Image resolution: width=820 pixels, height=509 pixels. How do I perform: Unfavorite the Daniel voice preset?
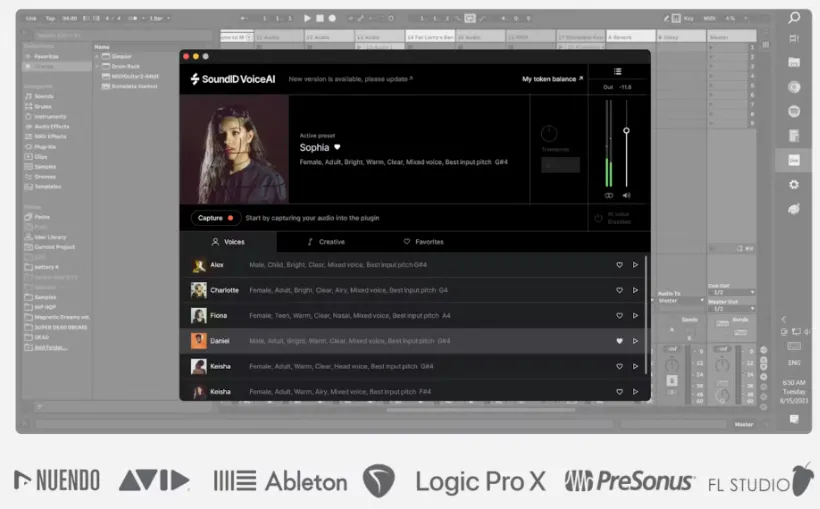click(x=619, y=341)
